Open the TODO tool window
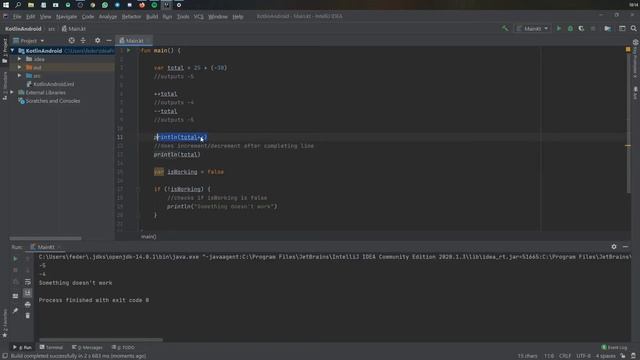This screenshot has width=640, height=360. [123, 347]
